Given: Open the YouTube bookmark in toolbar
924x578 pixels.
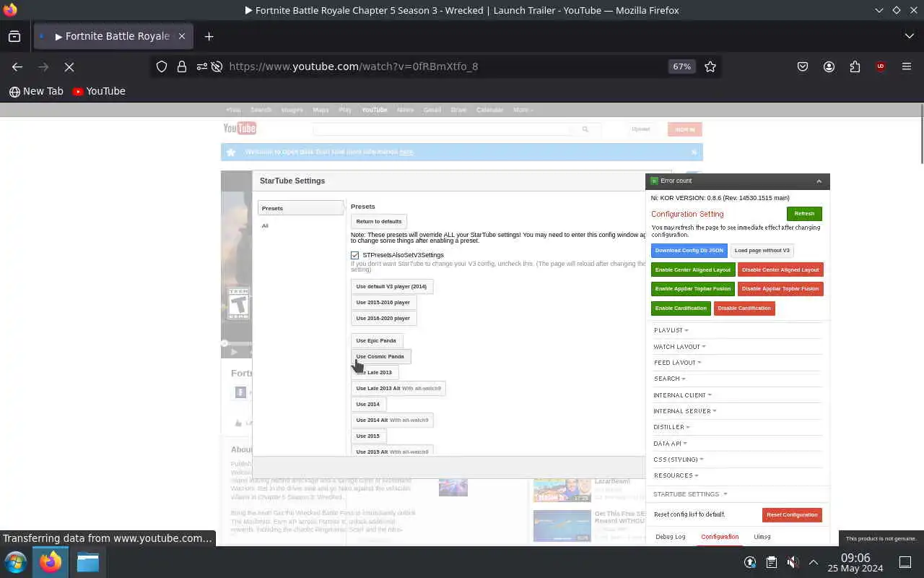Looking at the screenshot, I should click(x=99, y=91).
